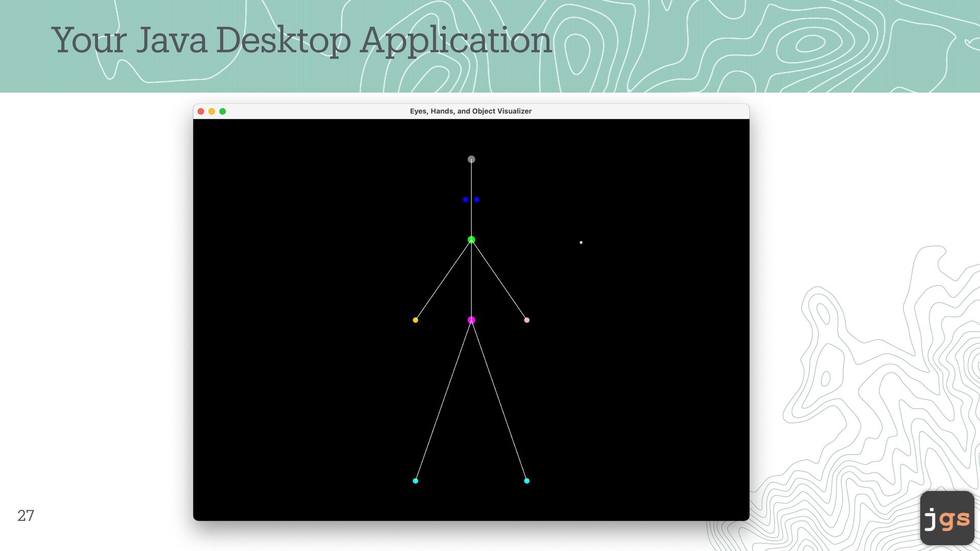Click the white torso line between neck and hip
Screen dimensions: 980x551
coord(471,281)
